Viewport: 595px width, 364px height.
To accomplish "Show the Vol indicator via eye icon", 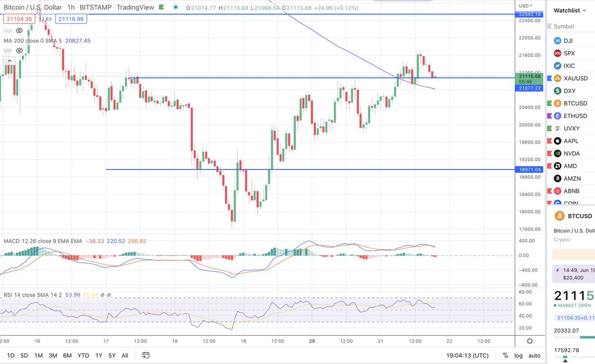I will pyautogui.click(x=19, y=30).
